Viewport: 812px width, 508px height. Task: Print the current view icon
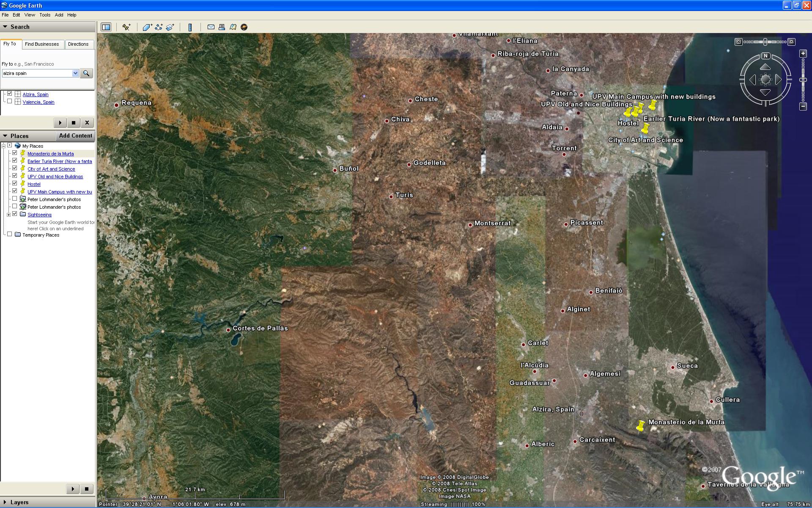(222, 27)
